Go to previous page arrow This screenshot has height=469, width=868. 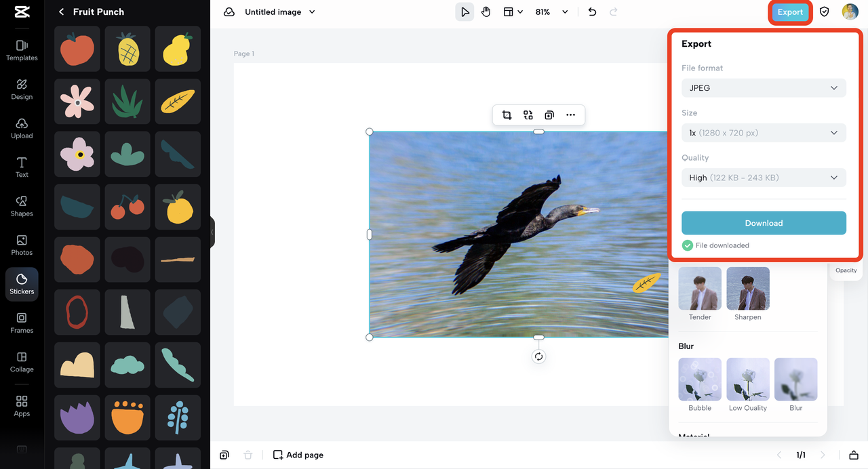779,455
